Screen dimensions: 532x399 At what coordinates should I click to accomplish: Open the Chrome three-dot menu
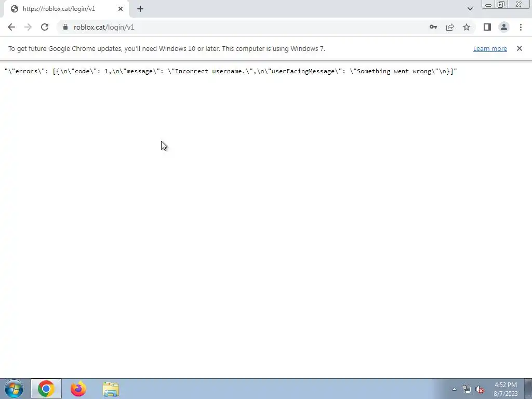521,27
